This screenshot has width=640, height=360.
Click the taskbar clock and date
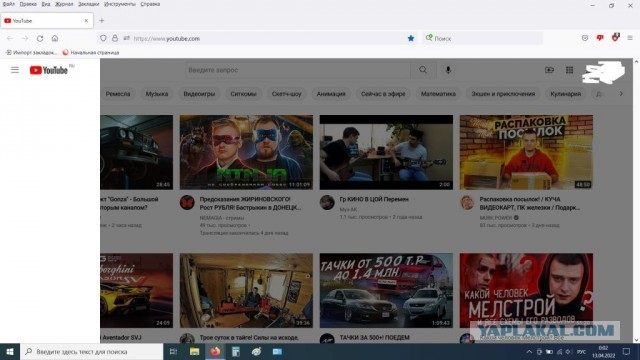[x=603, y=351]
